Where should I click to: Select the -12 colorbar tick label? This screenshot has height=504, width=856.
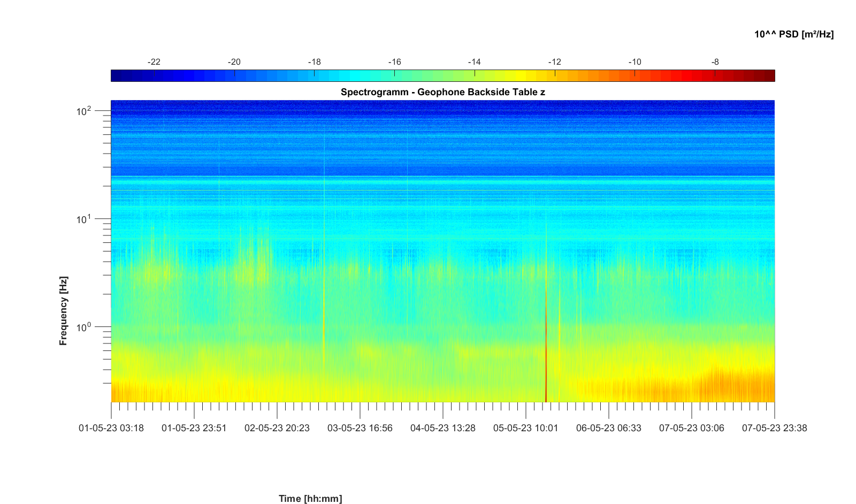pos(555,62)
